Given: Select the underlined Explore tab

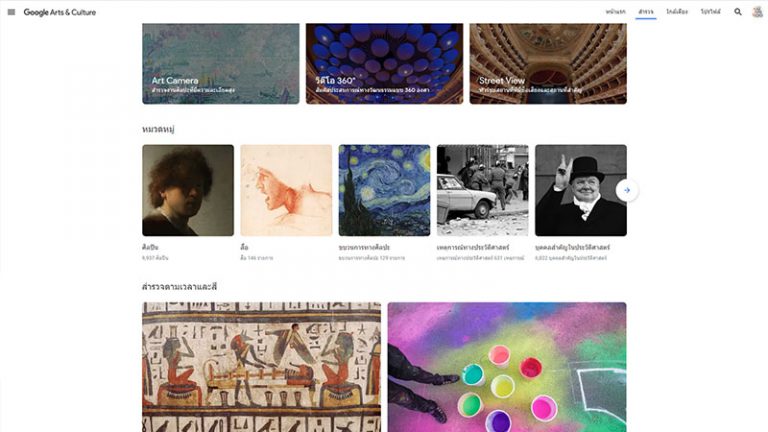Looking at the screenshot, I should (646, 12).
